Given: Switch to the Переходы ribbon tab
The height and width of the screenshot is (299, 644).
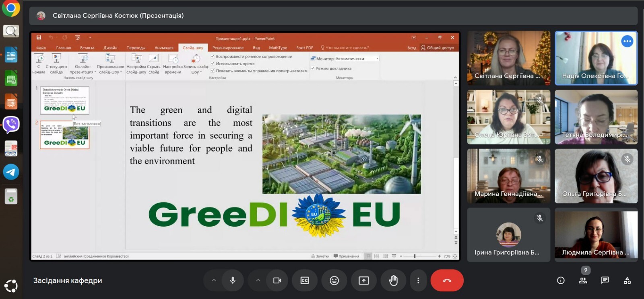Looking at the screenshot, I should point(136,48).
